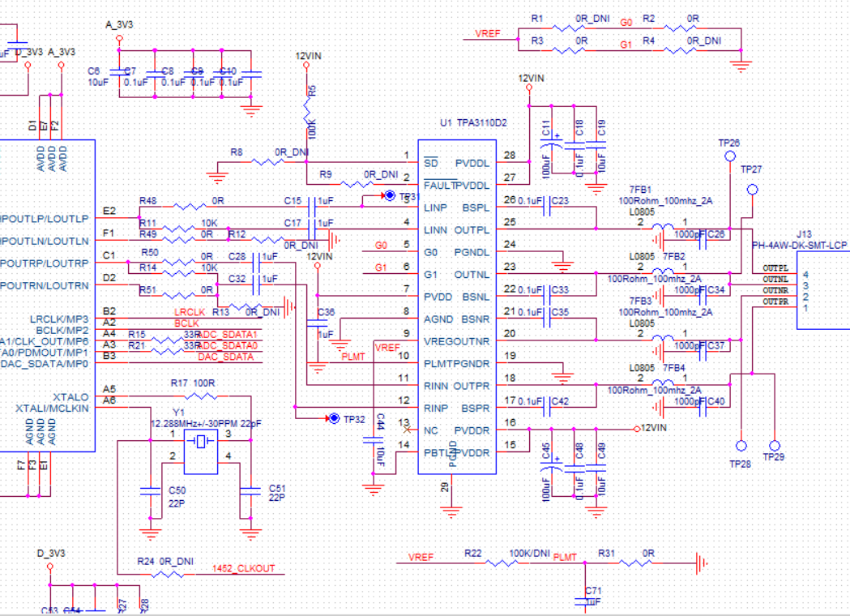Image resolution: width=850 pixels, height=616 pixels.
Task: Click the ground symbol left of R8
Action: click(217, 178)
